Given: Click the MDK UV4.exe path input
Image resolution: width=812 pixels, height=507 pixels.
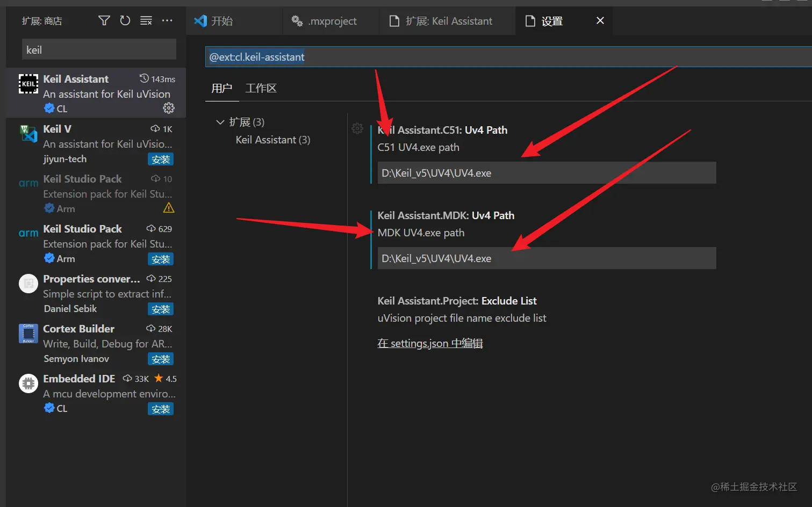Looking at the screenshot, I should pos(547,258).
